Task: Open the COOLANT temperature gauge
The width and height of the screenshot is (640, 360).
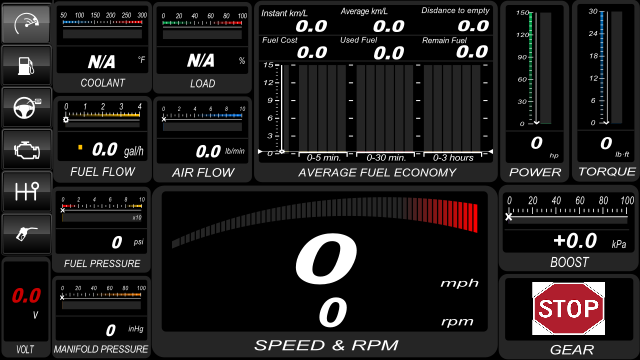Action: (102, 47)
